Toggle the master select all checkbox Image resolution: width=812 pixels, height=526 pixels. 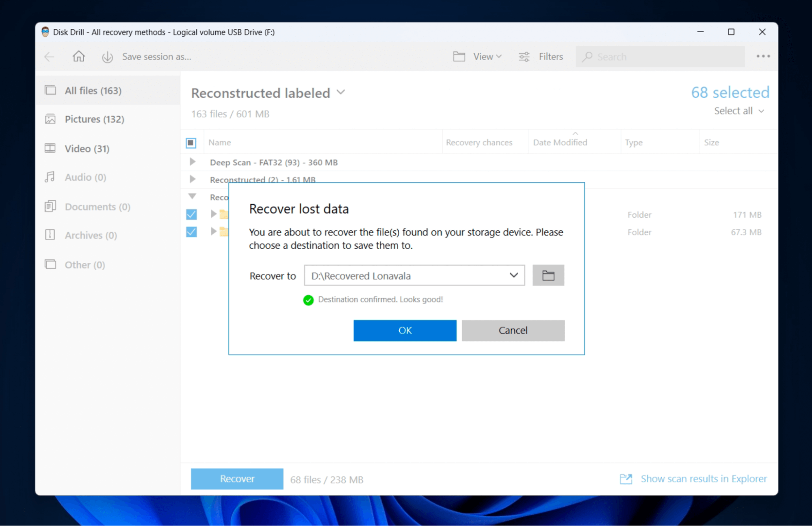[x=191, y=143]
